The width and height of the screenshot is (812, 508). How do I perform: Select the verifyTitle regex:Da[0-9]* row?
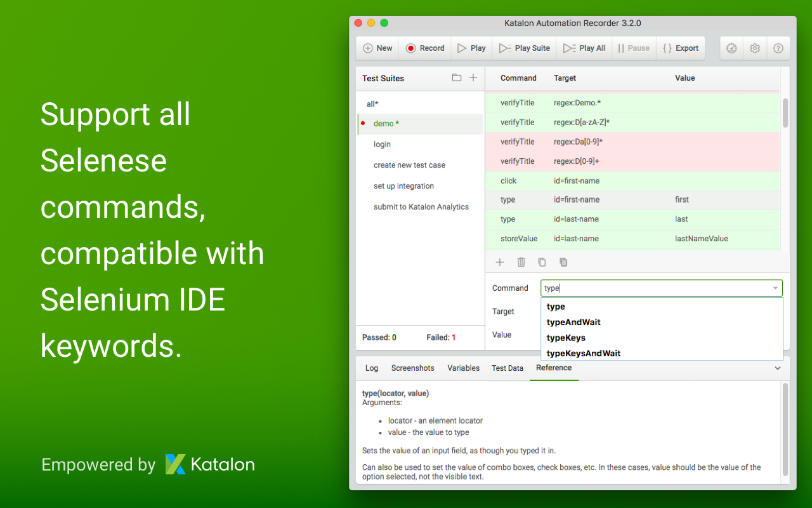(x=632, y=142)
